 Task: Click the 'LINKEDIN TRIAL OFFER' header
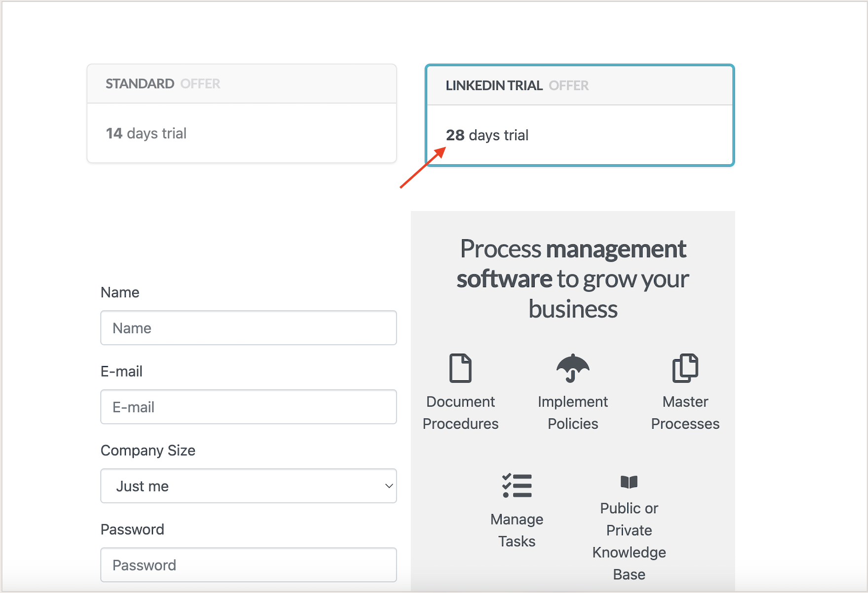coord(517,85)
